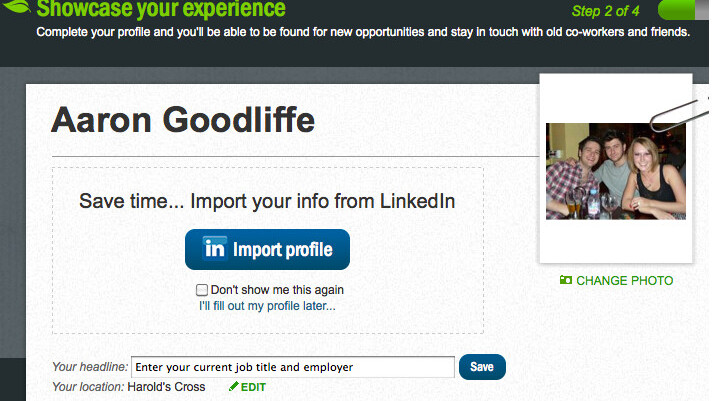Click the profile photo thumbnail

(x=615, y=171)
